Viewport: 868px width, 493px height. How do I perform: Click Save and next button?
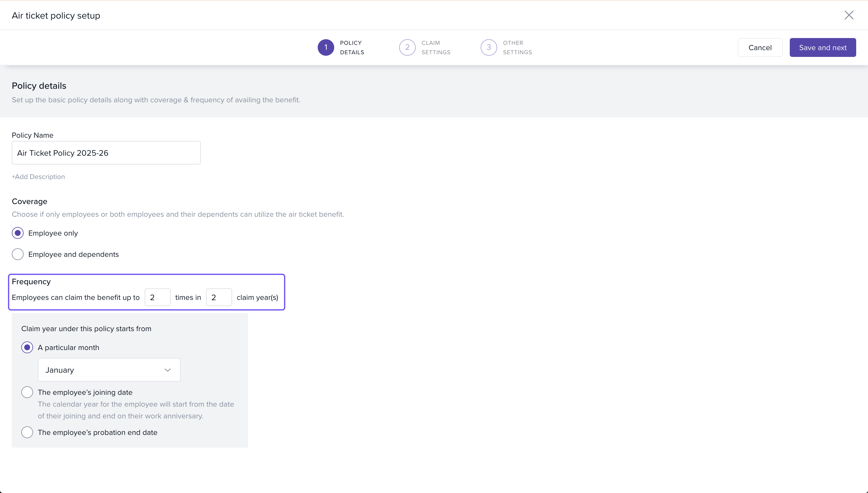click(822, 47)
